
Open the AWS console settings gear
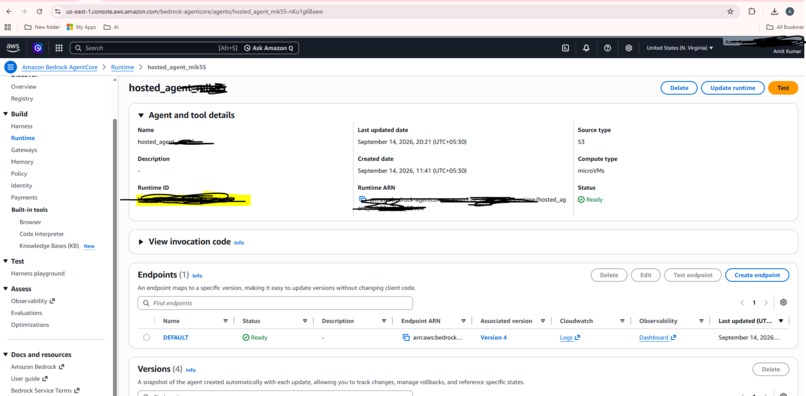[x=628, y=48]
